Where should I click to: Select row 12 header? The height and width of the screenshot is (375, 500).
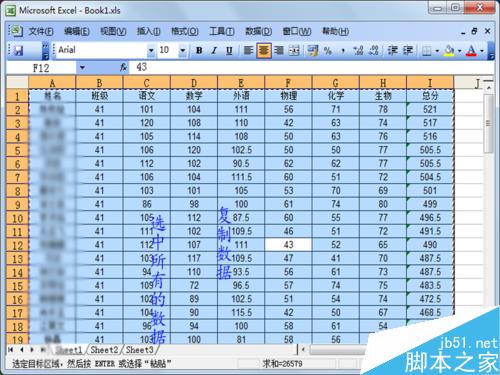click(x=17, y=245)
